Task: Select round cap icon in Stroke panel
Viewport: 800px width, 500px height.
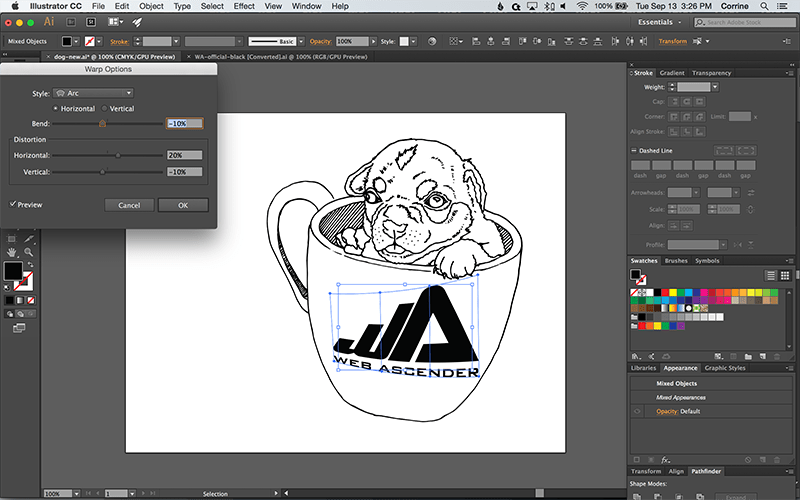Action: (687, 102)
